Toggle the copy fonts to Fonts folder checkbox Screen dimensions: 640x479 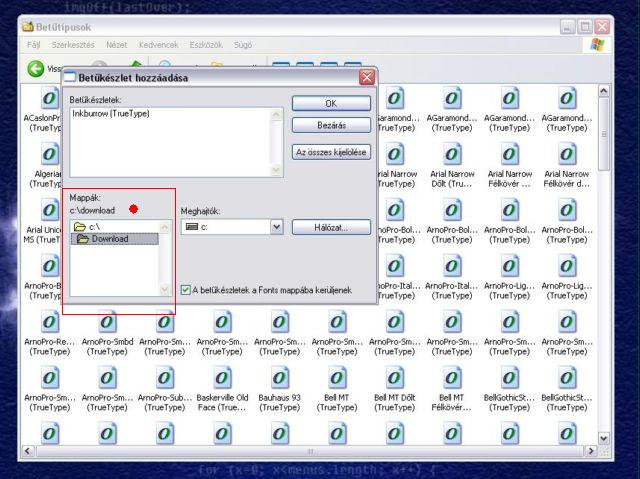tap(186, 290)
